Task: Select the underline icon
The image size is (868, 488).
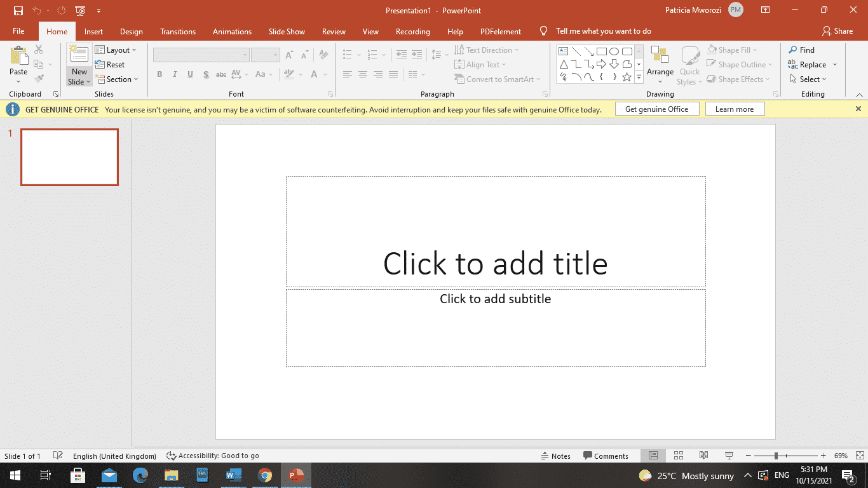Action: [x=190, y=74]
